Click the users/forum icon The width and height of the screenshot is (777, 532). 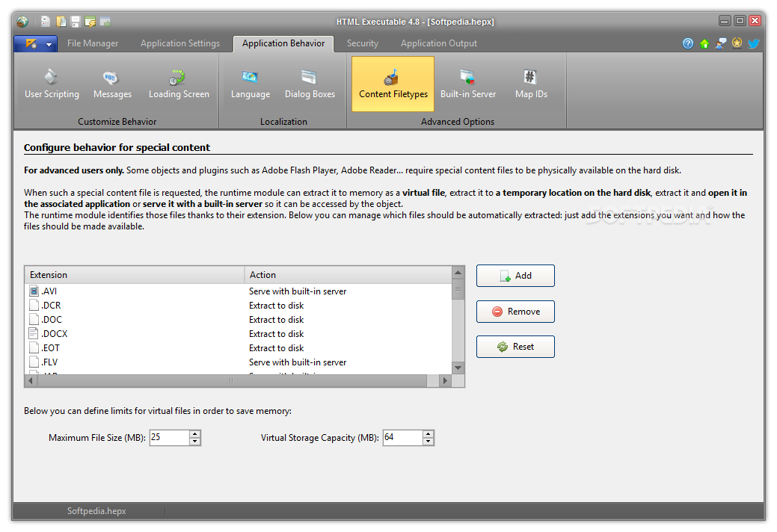[x=721, y=43]
